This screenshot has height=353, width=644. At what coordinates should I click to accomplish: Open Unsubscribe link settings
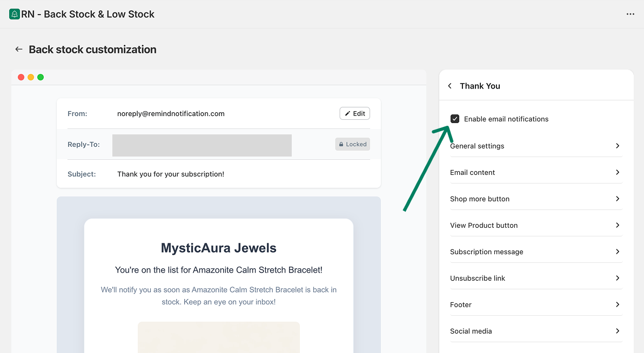click(x=535, y=278)
